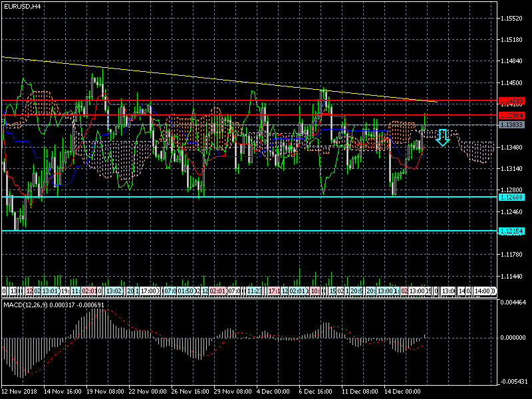Click the -0.005431 MACD scale value

(x=514, y=382)
